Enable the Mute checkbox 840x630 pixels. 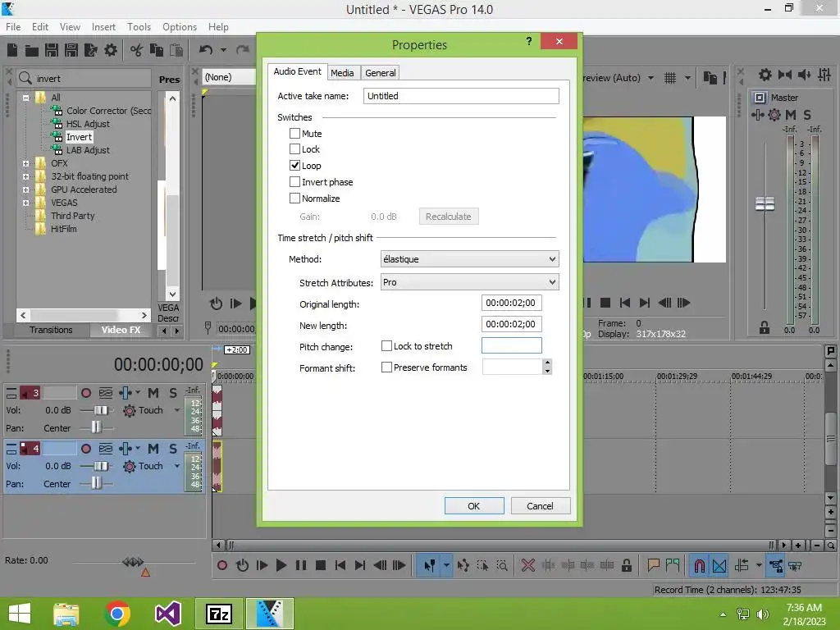[294, 134]
